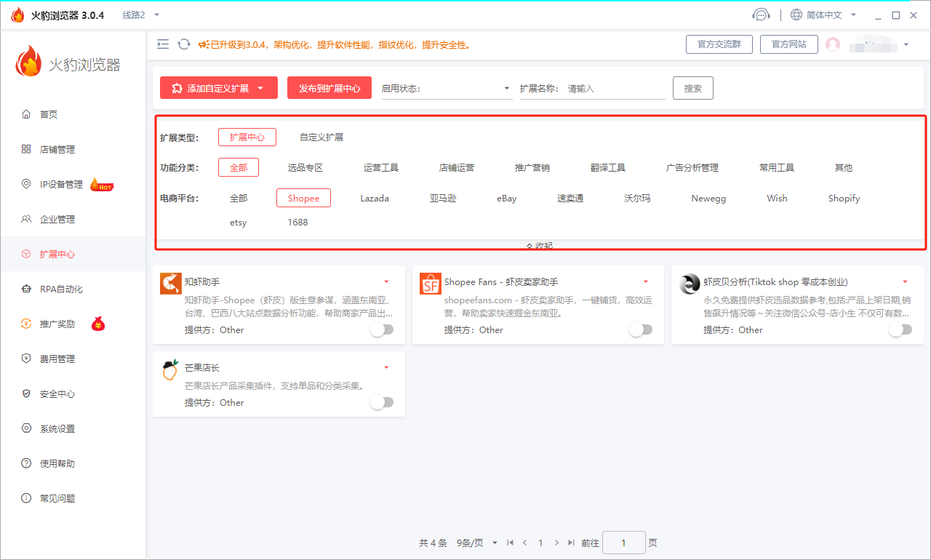Screen dimensions: 931x560
Task: Open RPA自动化 in the sidebar
Action: point(61,289)
